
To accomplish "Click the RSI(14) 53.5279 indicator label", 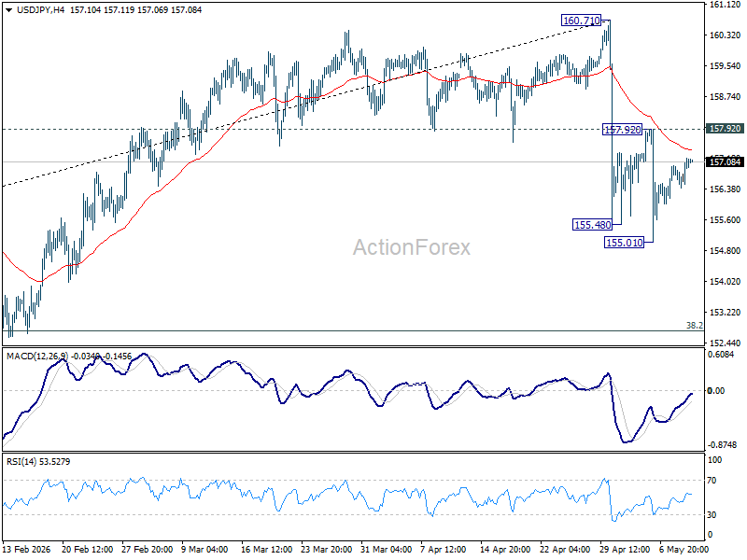I will 38,462.
